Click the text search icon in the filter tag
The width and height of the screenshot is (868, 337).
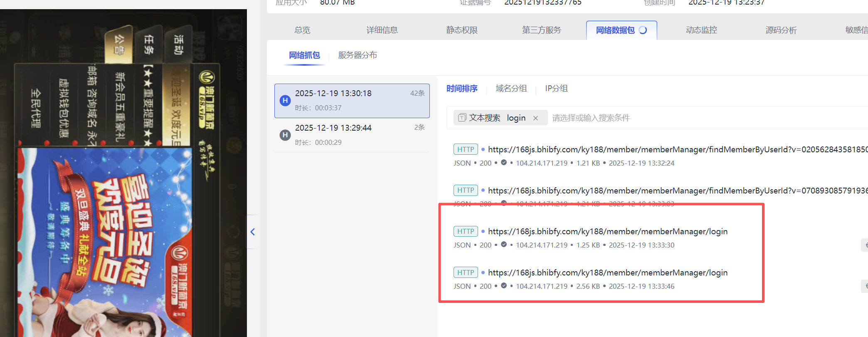462,118
